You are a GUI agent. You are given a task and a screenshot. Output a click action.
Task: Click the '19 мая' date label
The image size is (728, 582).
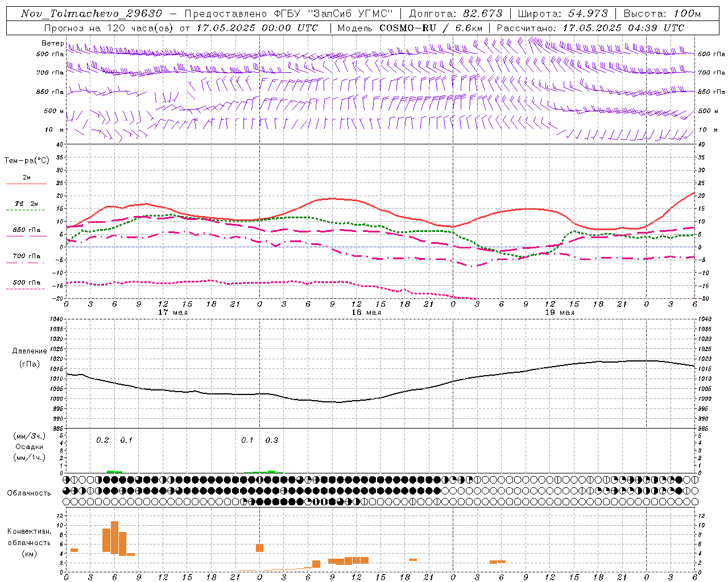(x=560, y=313)
